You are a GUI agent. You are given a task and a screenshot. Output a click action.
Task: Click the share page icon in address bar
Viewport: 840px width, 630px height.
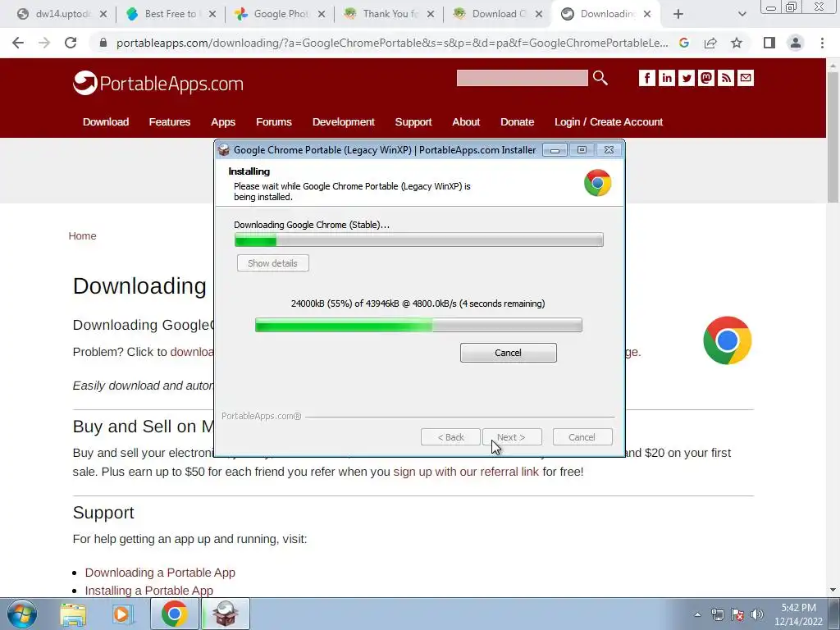point(710,43)
